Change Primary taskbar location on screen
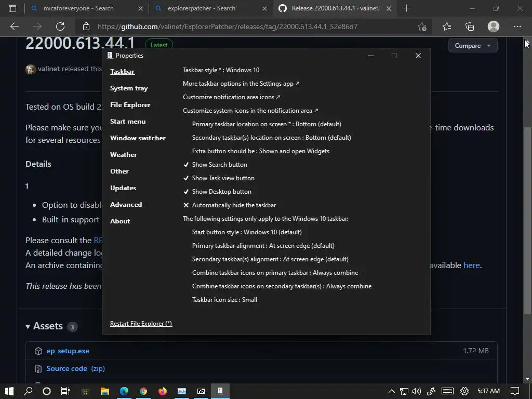 coord(267,124)
